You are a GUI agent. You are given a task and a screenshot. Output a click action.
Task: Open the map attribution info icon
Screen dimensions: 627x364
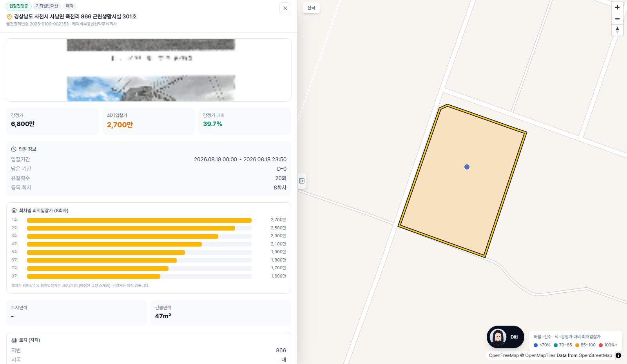[x=618, y=355]
